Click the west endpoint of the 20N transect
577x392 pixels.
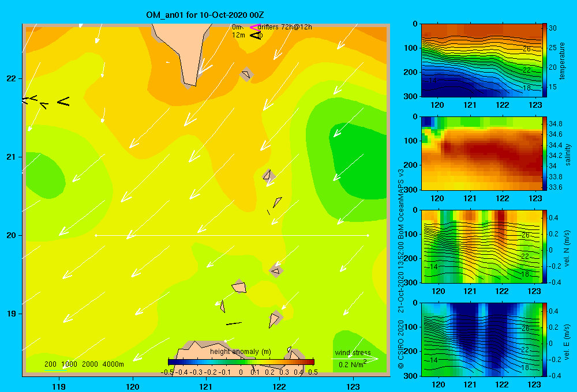pyautogui.click(x=96, y=235)
